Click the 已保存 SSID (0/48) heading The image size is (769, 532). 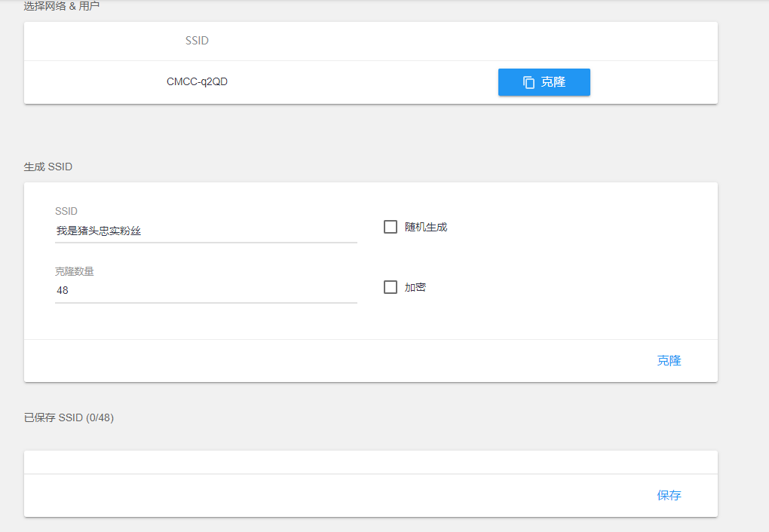click(x=69, y=417)
